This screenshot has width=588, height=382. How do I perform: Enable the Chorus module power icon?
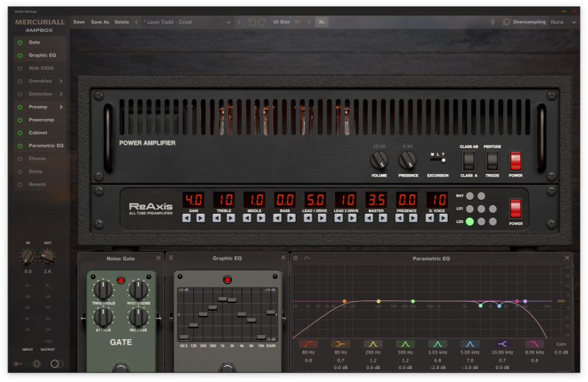[x=20, y=159]
